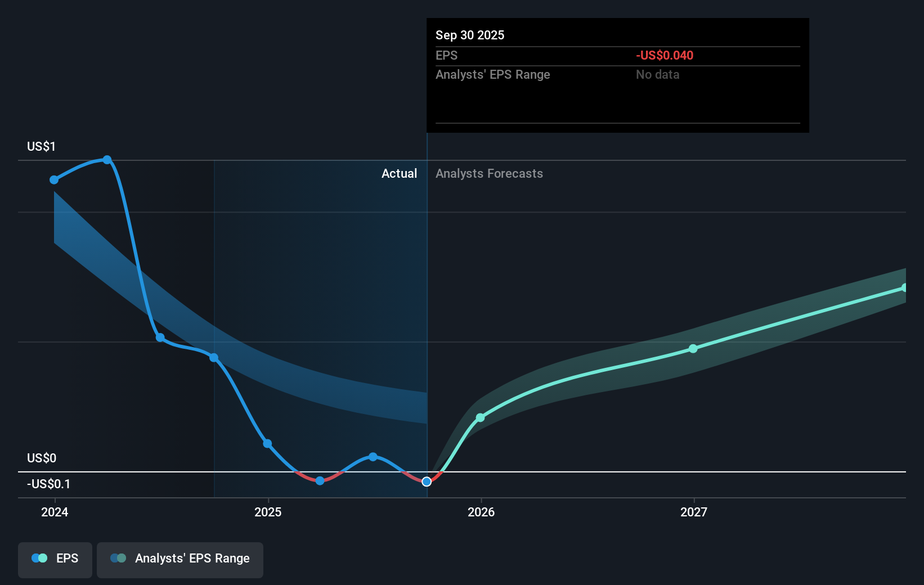Hide the forecast band by clicking its legend

point(180,559)
